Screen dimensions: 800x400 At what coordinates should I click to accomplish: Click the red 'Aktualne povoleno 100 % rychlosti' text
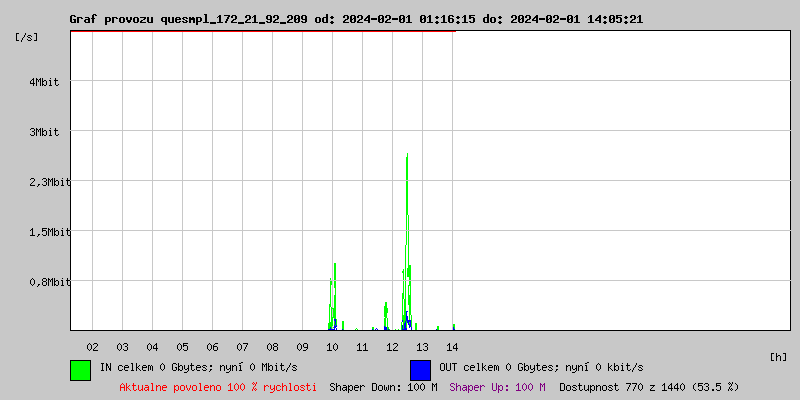[218, 387]
